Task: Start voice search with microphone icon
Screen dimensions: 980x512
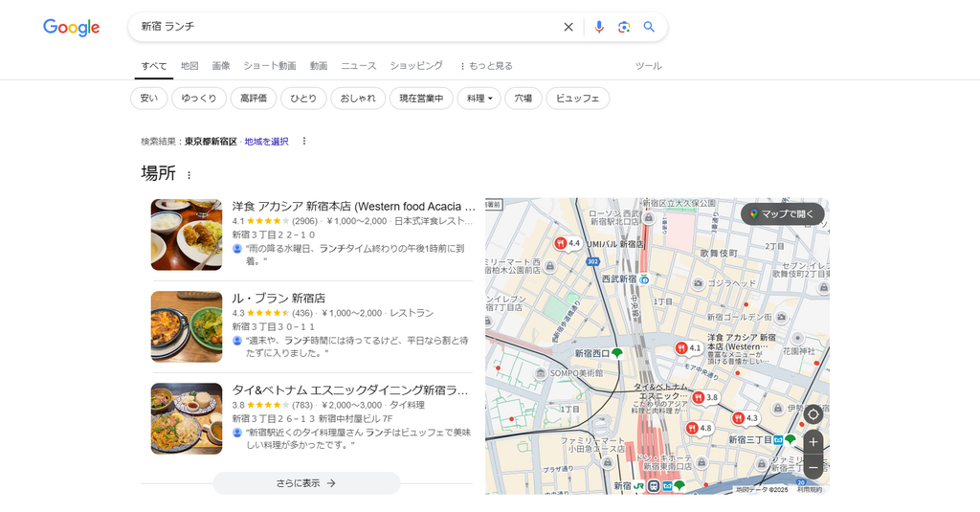Action: (x=599, y=27)
